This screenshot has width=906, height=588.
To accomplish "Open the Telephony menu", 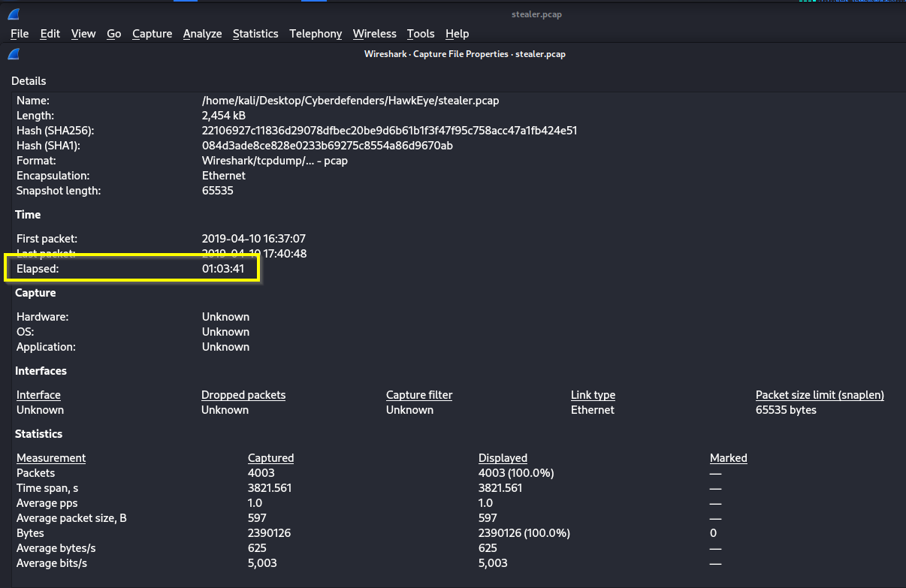I will point(316,34).
